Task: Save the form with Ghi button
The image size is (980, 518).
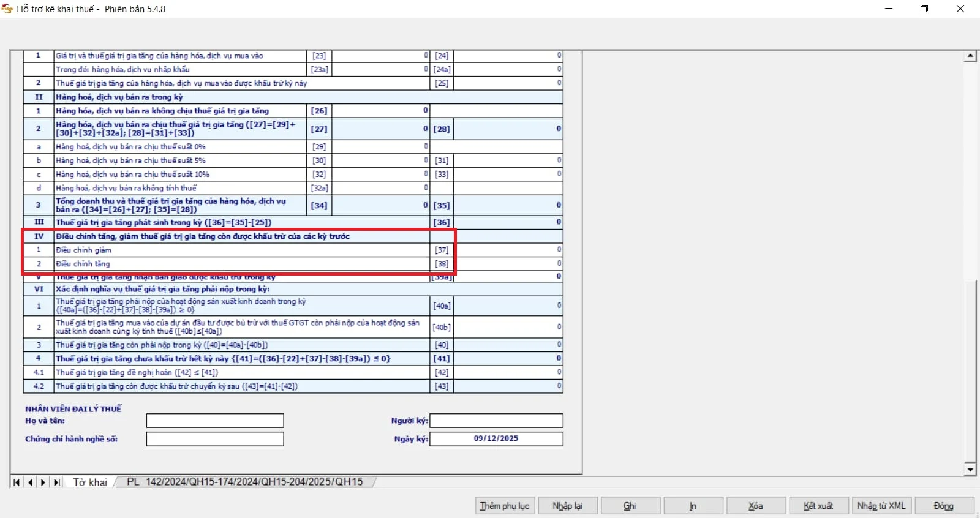Action: click(630, 506)
